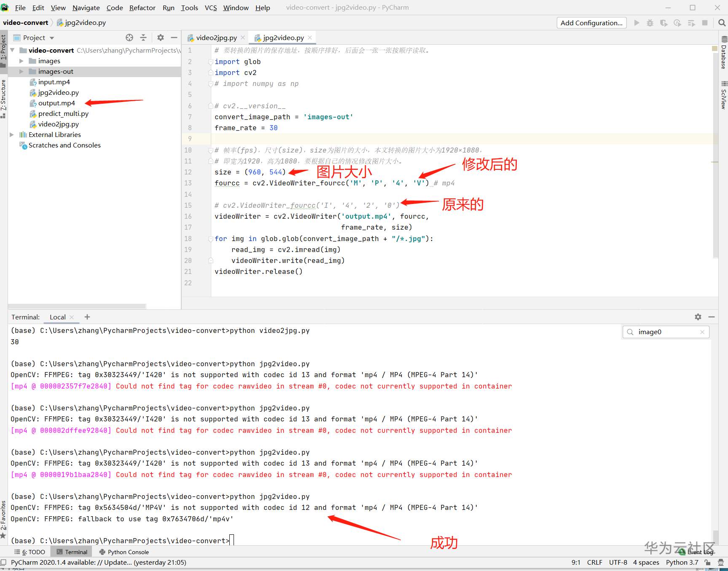Click the Add Configuration button
This screenshot has width=728, height=571.
[x=591, y=23]
